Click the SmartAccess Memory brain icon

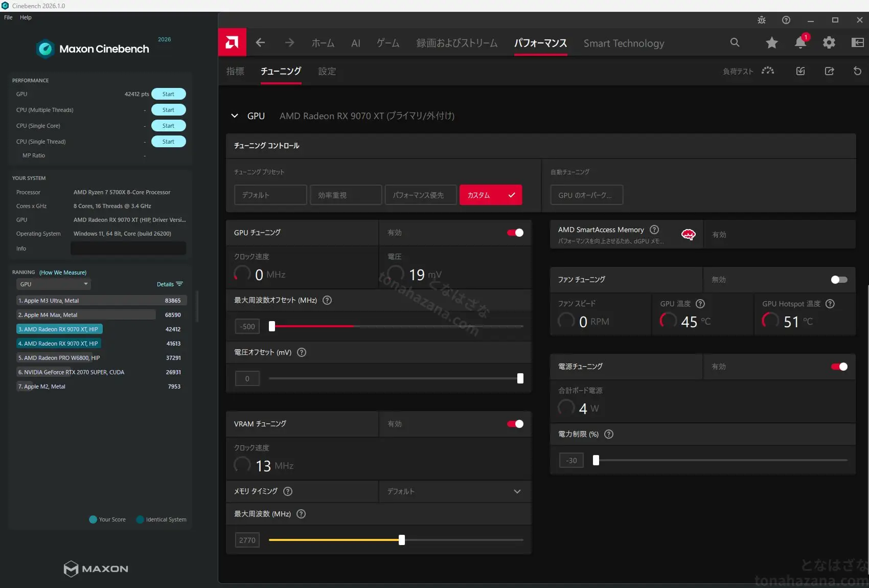(x=689, y=235)
